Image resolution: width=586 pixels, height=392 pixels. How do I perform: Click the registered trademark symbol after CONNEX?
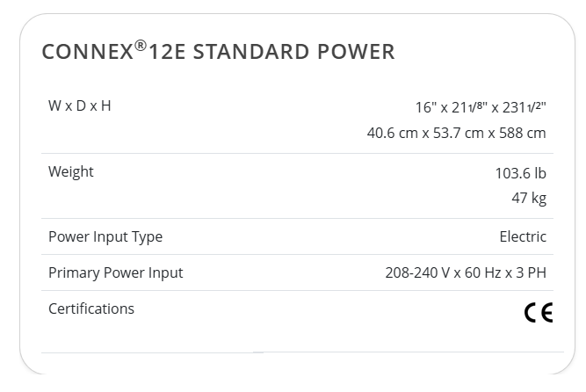141,46
